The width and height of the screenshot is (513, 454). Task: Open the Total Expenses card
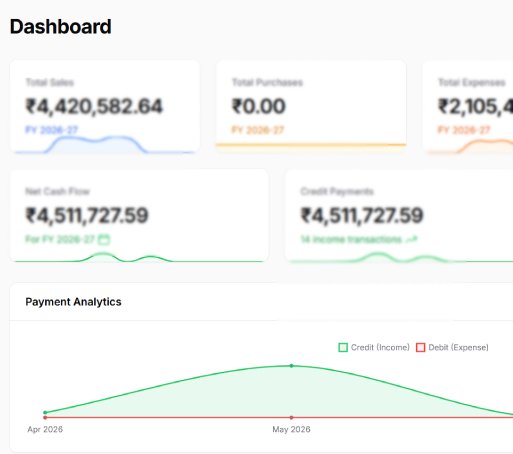[468, 107]
